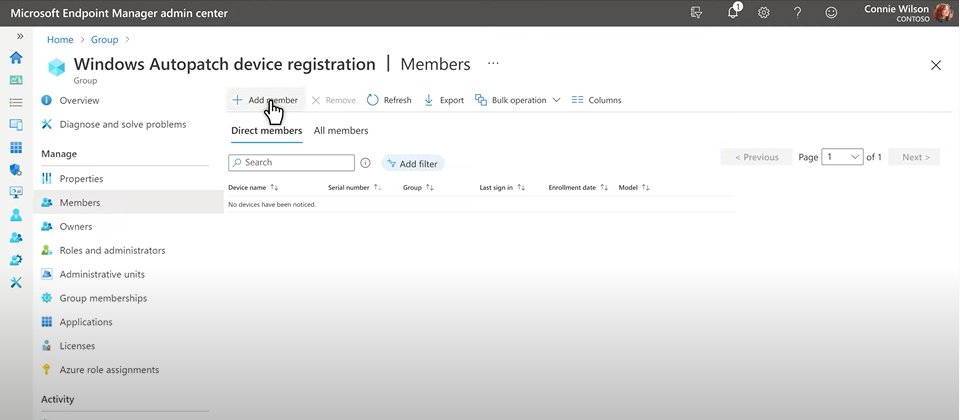Image resolution: width=960 pixels, height=420 pixels.
Task: Open Devices icon in left rail
Action: coord(16,125)
